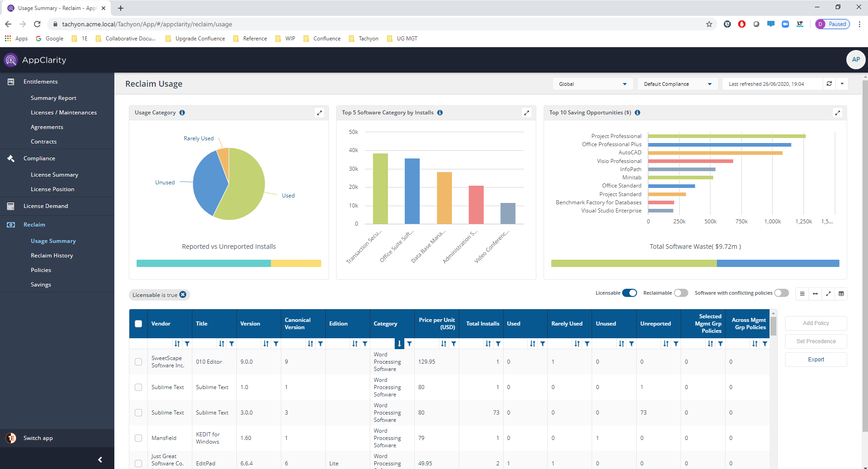Export the usage table
868x469 pixels.
[816, 360]
